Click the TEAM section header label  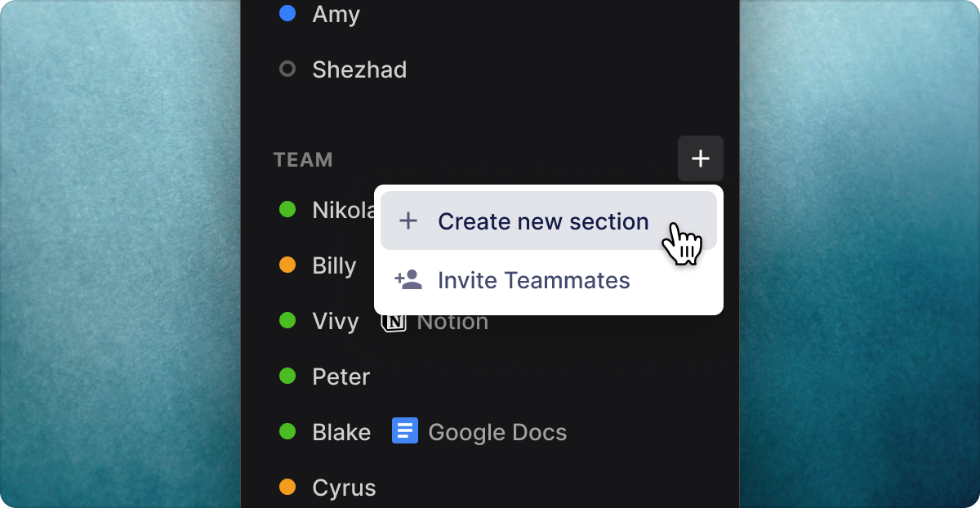click(303, 159)
